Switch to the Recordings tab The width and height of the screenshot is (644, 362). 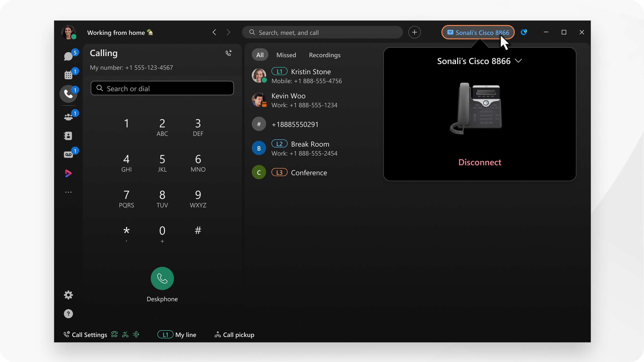pyautogui.click(x=324, y=55)
